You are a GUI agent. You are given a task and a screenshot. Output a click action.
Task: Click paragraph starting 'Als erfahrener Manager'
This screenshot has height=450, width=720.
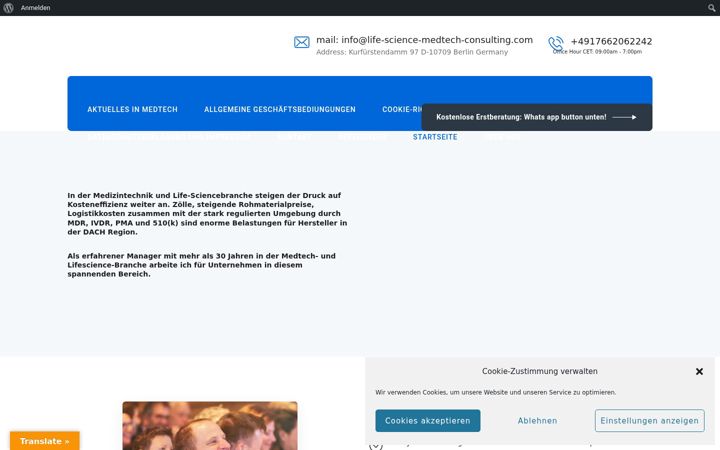coord(202,265)
